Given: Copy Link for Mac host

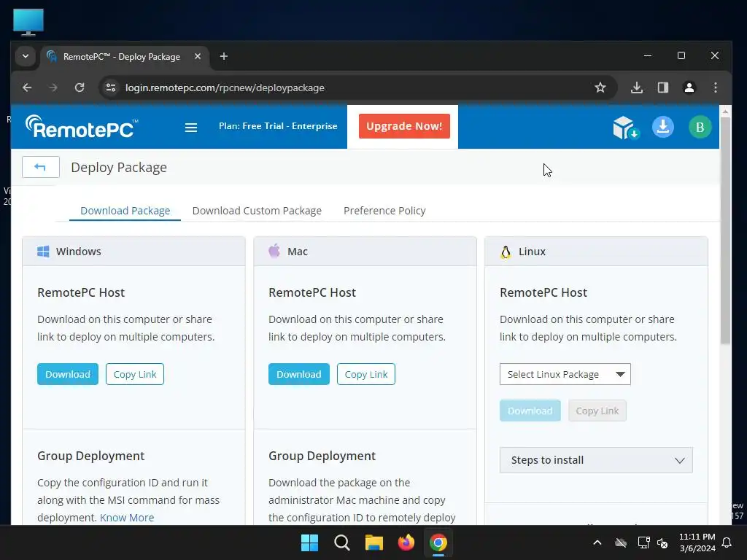Looking at the screenshot, I should coord(366,374).
